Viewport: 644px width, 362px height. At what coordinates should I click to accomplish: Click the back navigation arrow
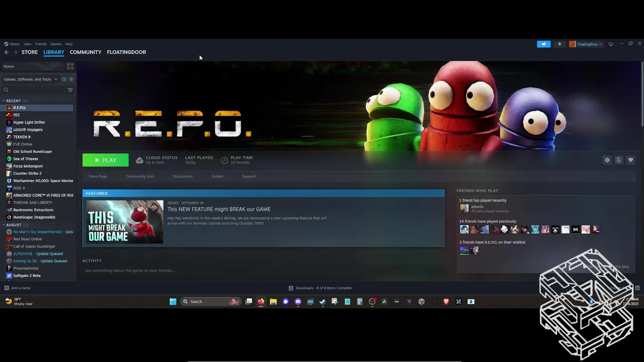point(7,52)
